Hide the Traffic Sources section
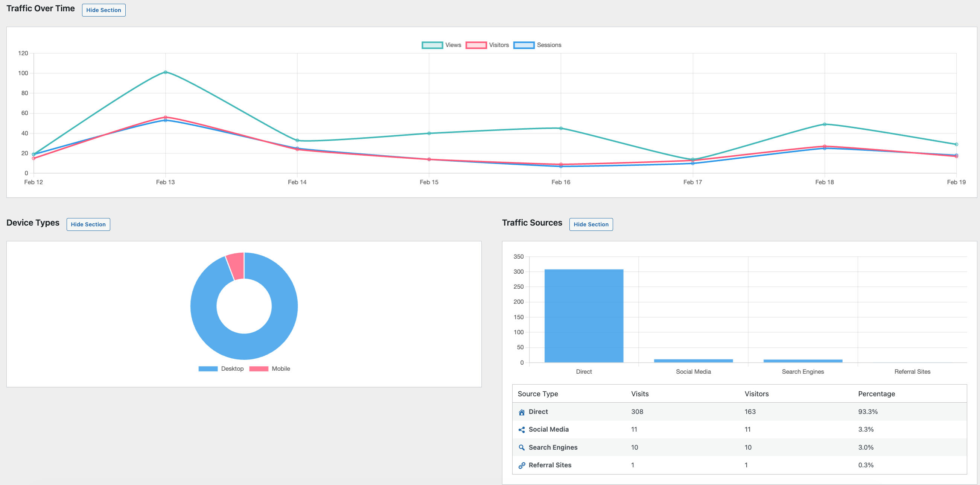The width and height of the screenshot is (980, 485). point(591,224)
